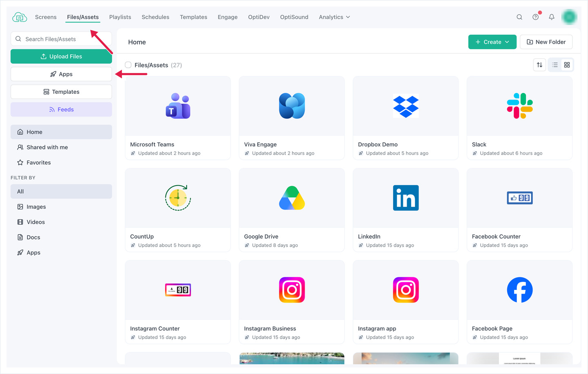Open the Favorites section
This screenshot has height=374, width=588.
pyautogui.click(x=61, y=162)
